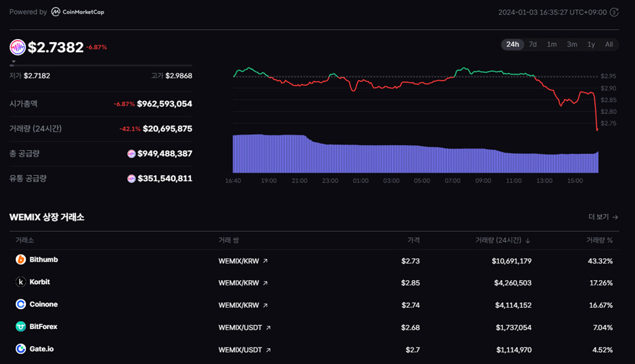Click the CoinMarketCap logo

click(x=77, y=12)
